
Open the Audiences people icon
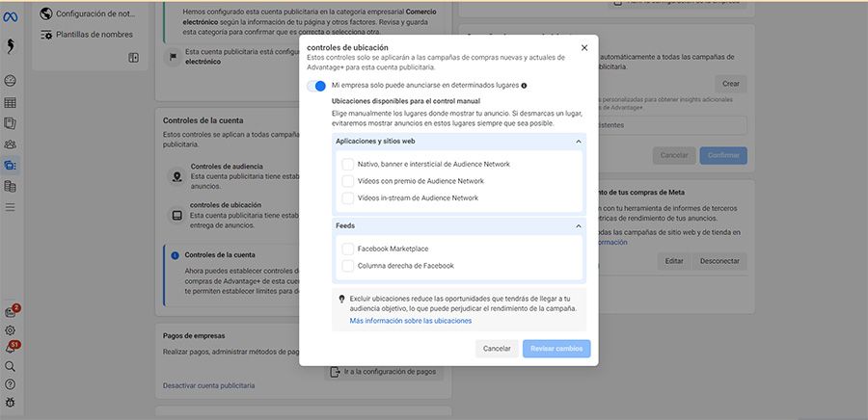10,144
